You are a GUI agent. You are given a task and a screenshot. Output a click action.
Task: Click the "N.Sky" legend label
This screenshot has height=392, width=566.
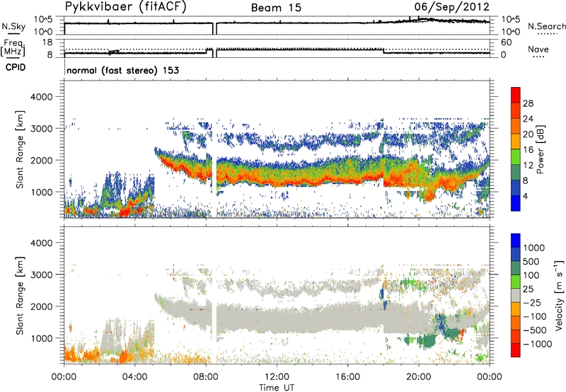[13, 26]
